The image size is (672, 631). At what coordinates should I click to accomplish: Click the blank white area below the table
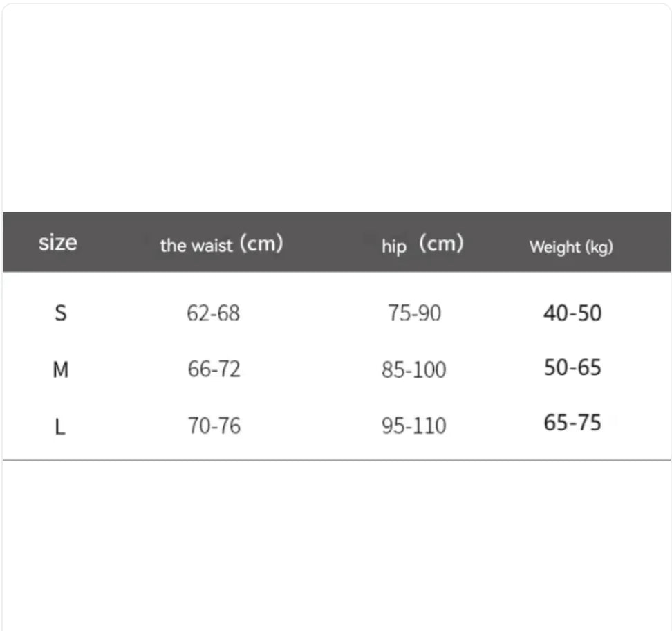coord(337,546)
